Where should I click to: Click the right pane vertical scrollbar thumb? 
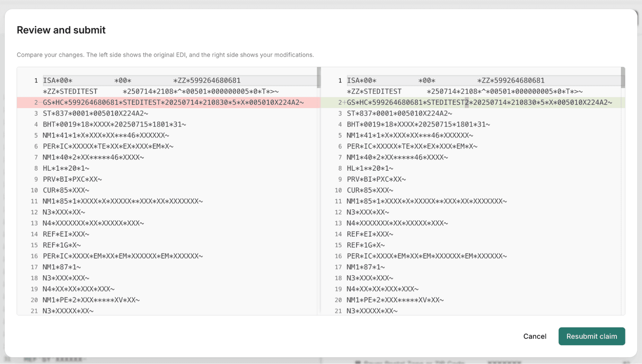[623, 77]
